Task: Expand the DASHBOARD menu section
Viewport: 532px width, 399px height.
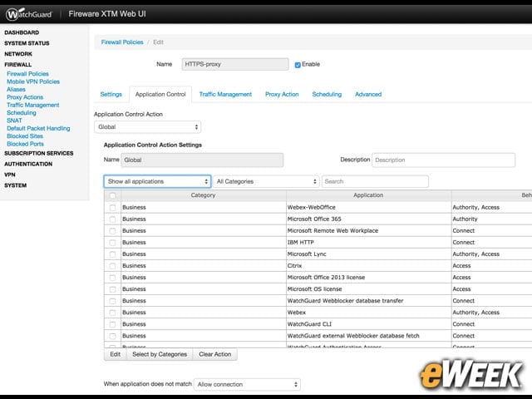Action: pos(22,32)
